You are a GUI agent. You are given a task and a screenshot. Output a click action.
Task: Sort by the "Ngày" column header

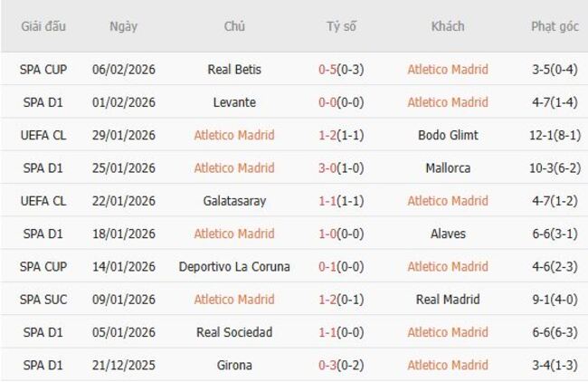[x=123, y=26]
